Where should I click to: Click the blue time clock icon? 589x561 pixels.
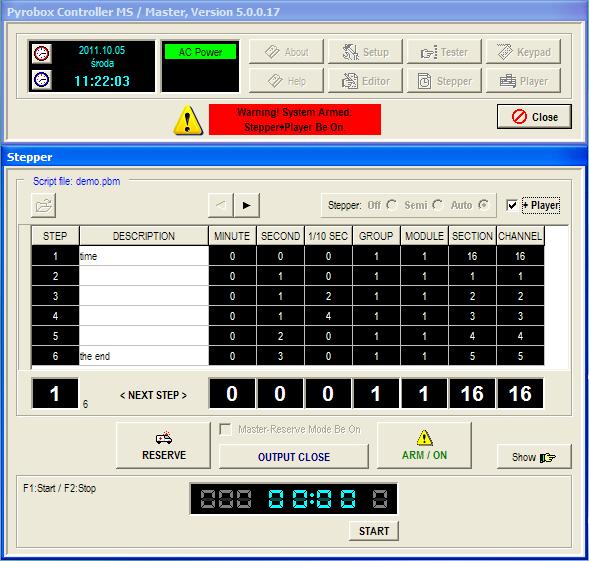[x=41, y=79]
